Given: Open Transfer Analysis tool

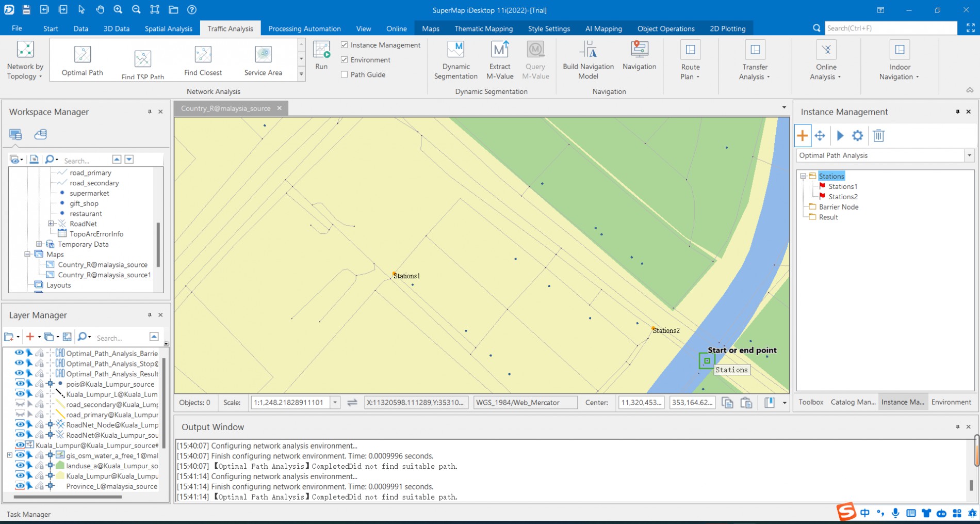Looking at the screenshot, I should coord(755,60).
